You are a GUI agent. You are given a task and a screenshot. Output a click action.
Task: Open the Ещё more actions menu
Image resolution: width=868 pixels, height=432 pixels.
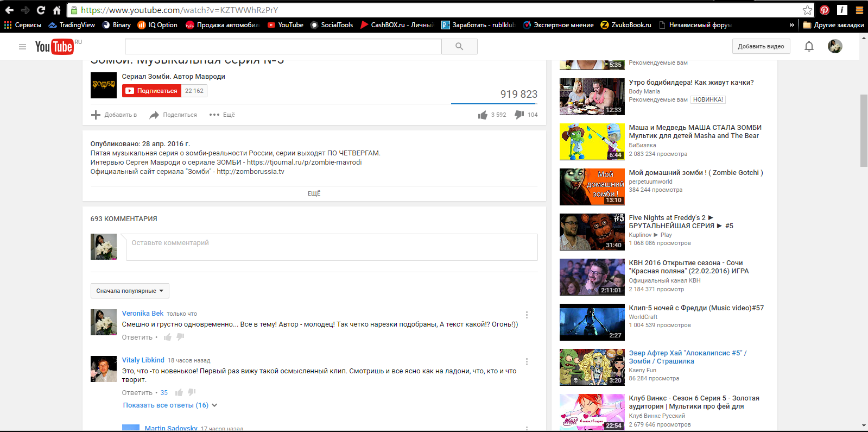(222, 115)
